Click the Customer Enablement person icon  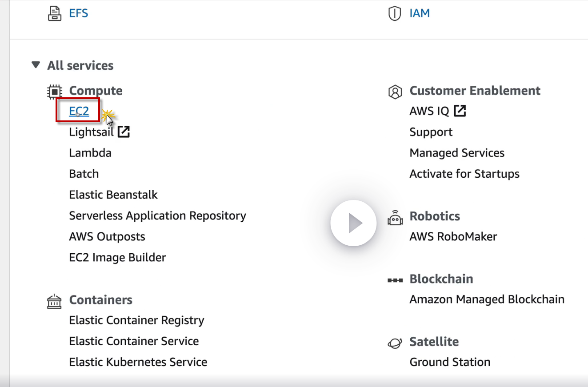click(395, 92)
